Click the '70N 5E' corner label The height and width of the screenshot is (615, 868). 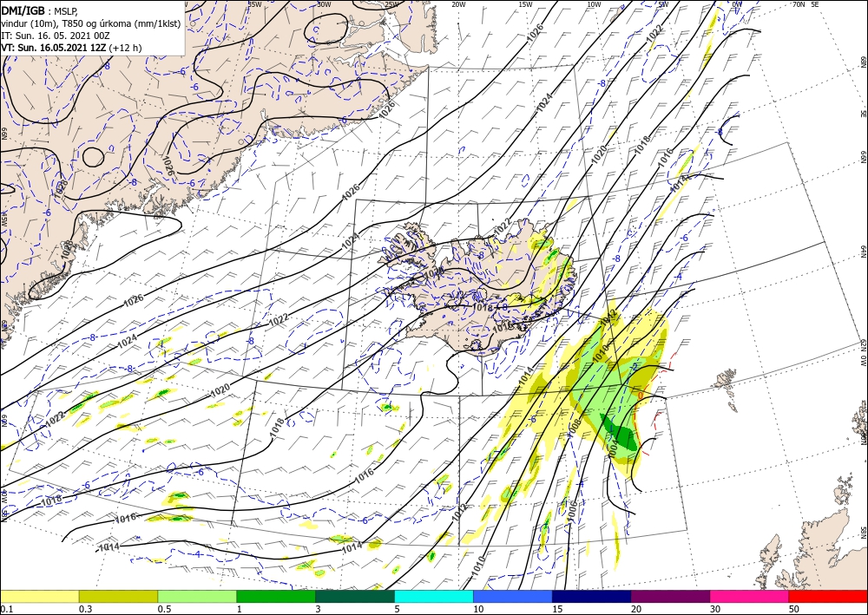coord(806,4)
